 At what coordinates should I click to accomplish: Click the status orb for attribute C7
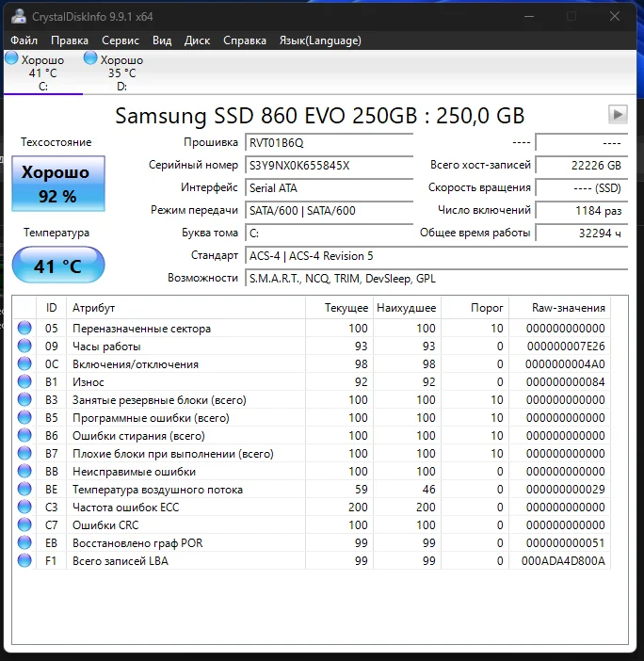pyautogui.click(x=24, y=524)
